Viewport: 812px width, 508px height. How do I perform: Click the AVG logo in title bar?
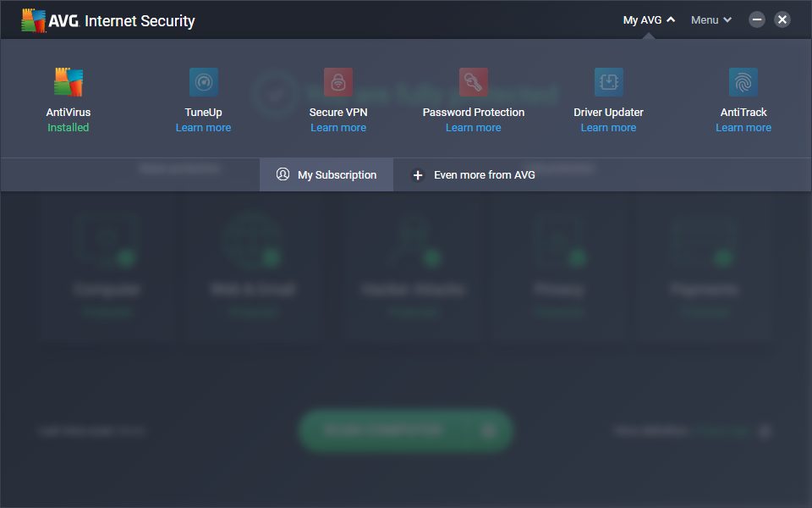pyautogui.click(x=34, y=20)
